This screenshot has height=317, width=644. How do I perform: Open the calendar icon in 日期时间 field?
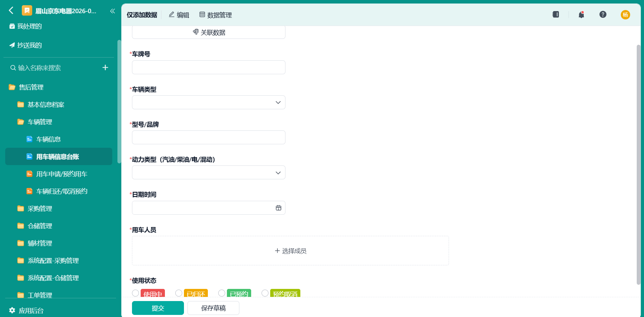point(279,208)
